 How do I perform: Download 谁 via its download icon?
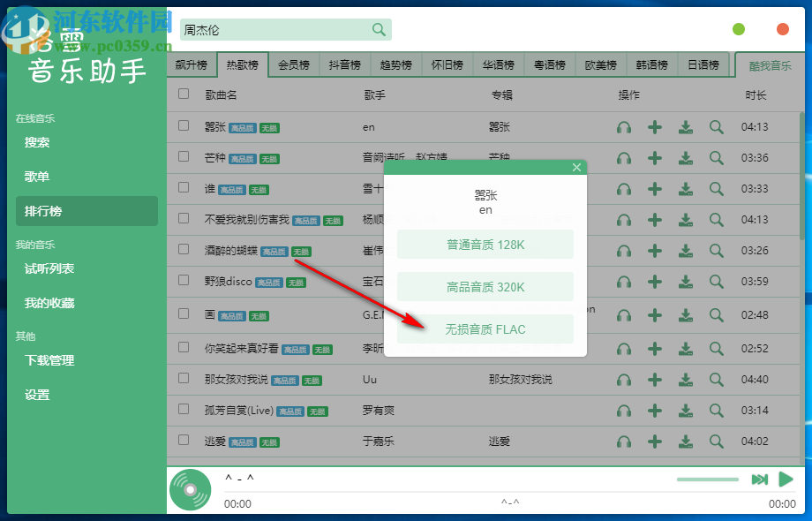click(686, 189)
